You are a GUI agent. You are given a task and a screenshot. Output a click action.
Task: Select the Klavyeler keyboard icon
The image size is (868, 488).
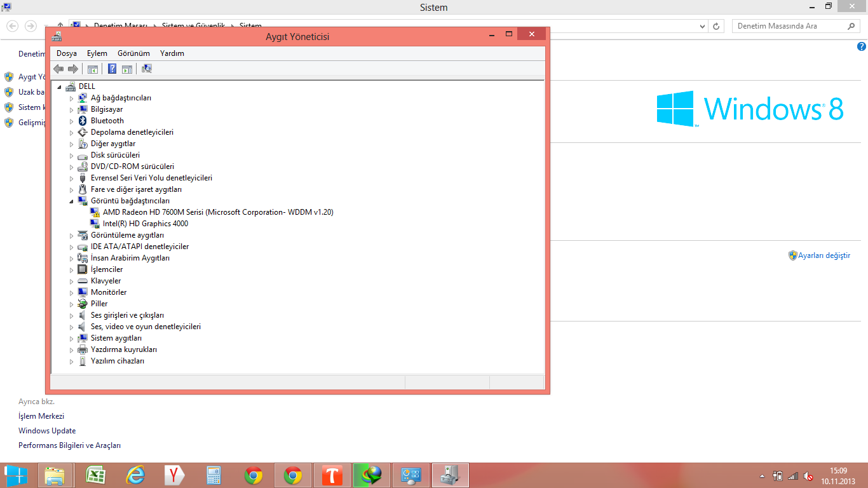click(82, 281)
